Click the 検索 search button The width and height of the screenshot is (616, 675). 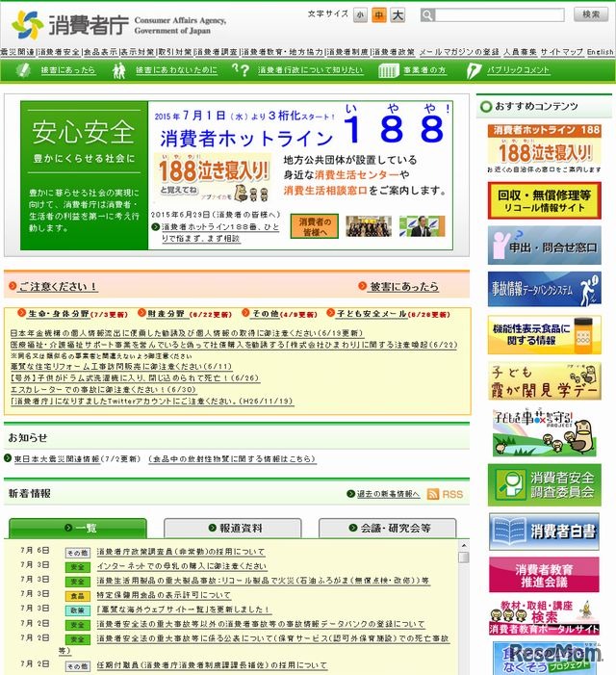591,14
